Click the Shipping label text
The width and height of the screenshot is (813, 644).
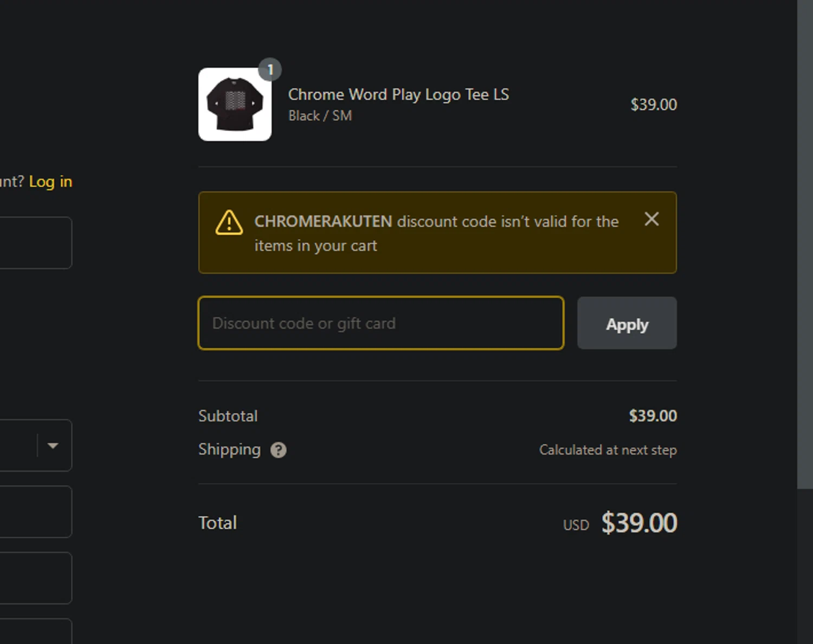click(x=229, y=450)
